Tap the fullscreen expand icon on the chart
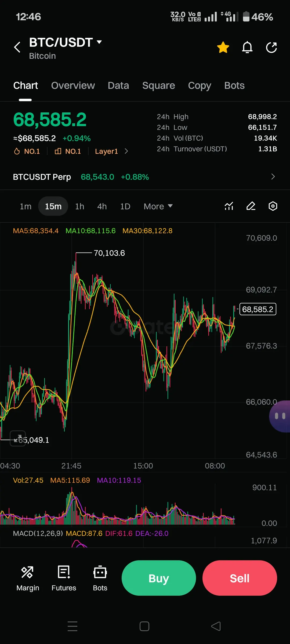Screen dimensions: 290x644 coord(18,438)
